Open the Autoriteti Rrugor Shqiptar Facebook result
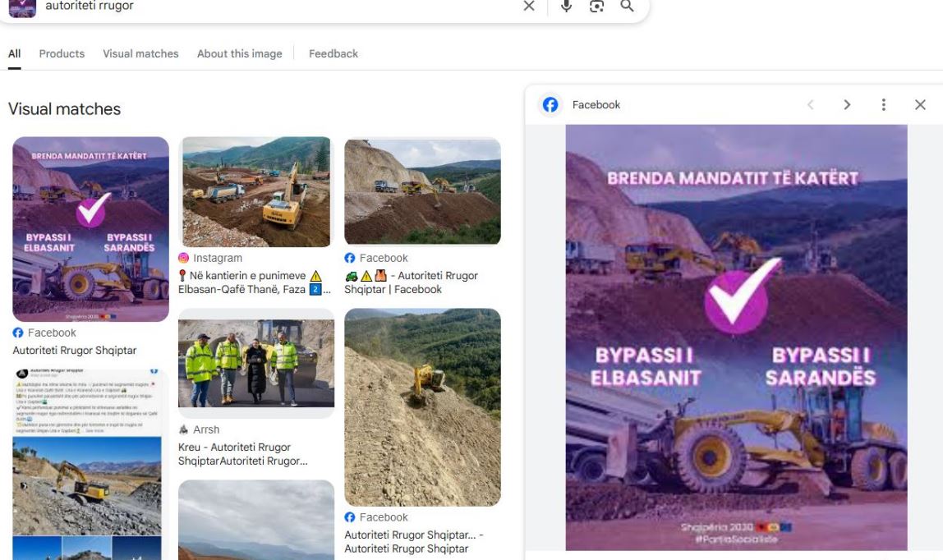Viewport: 943px width, 560px height. coord(72,351)
